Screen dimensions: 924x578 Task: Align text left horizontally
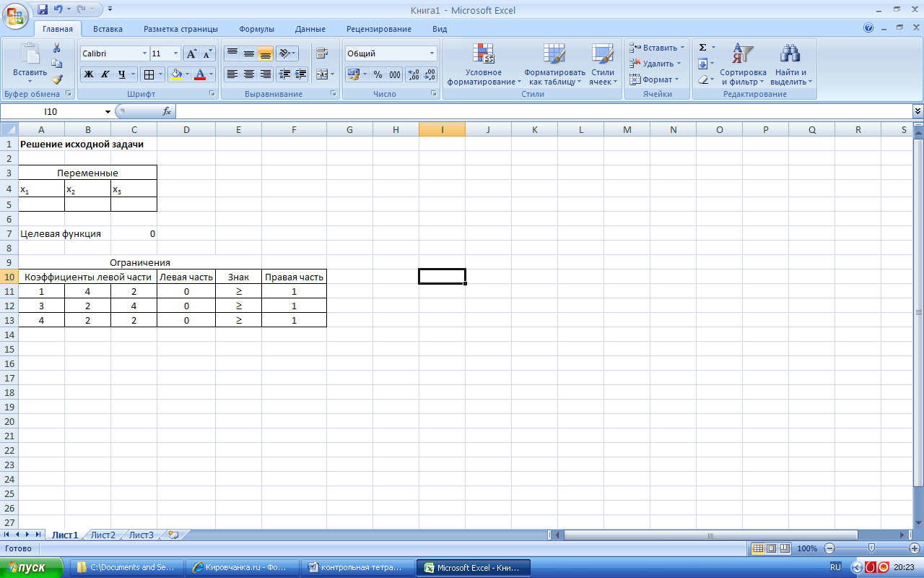[232, 74]
